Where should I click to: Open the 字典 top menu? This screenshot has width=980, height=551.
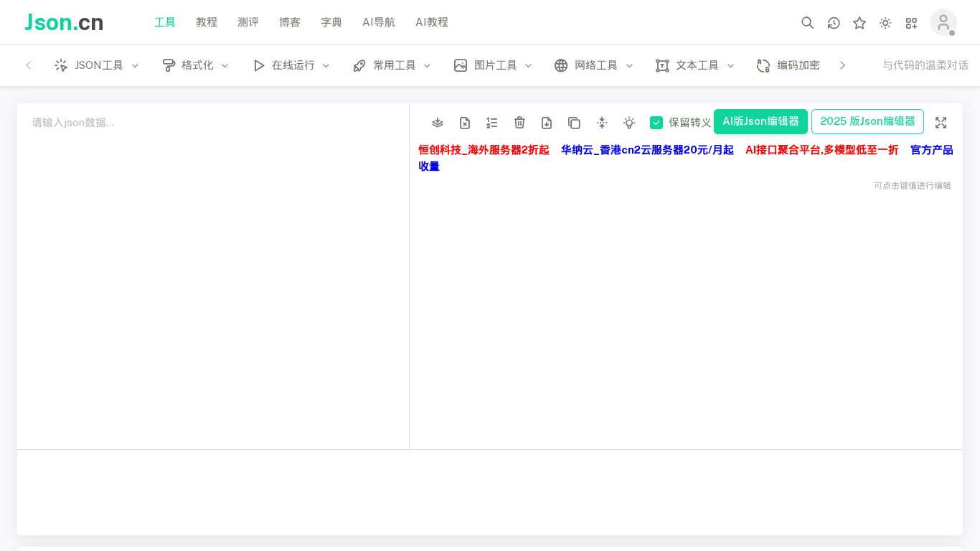331,22
